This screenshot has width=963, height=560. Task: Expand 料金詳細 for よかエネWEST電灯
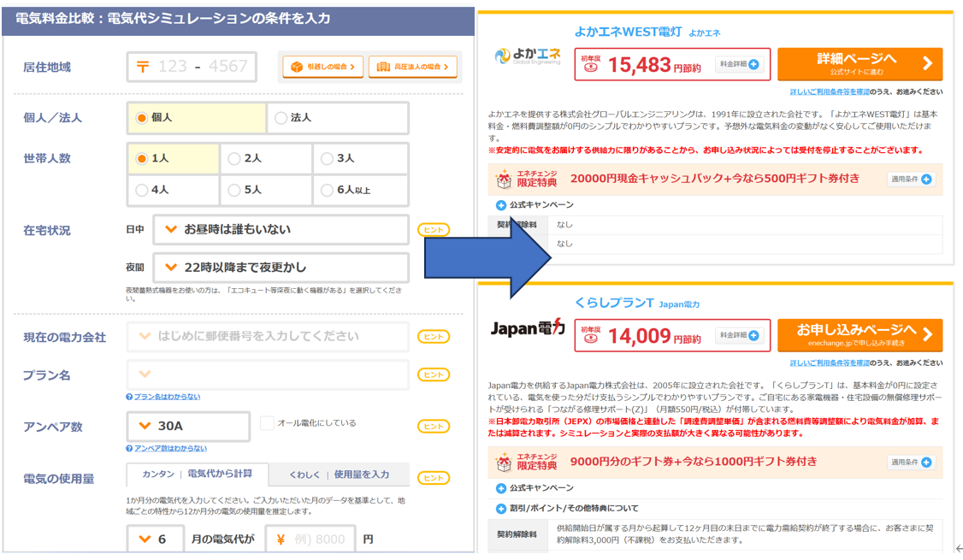coord(740,64)
